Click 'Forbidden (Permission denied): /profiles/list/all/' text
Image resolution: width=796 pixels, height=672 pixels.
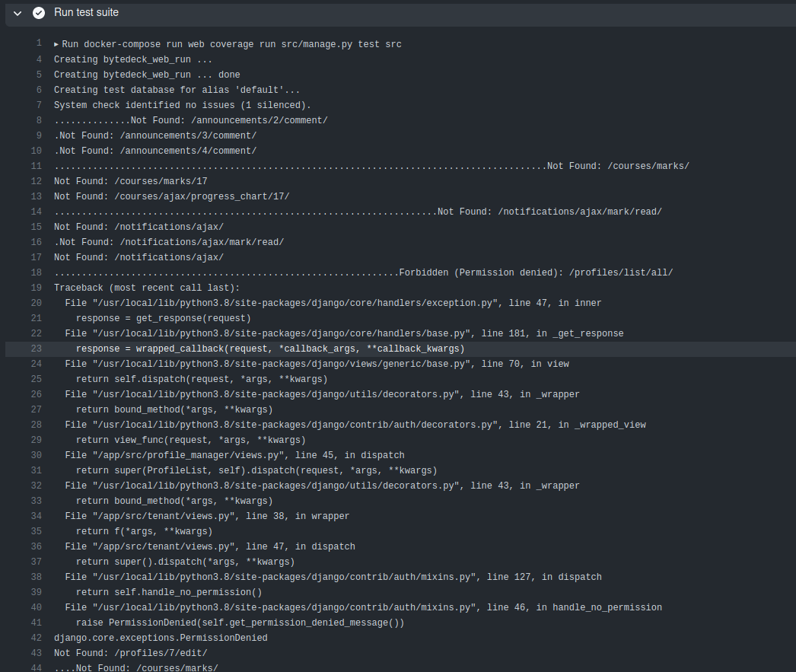coord(536,272)
